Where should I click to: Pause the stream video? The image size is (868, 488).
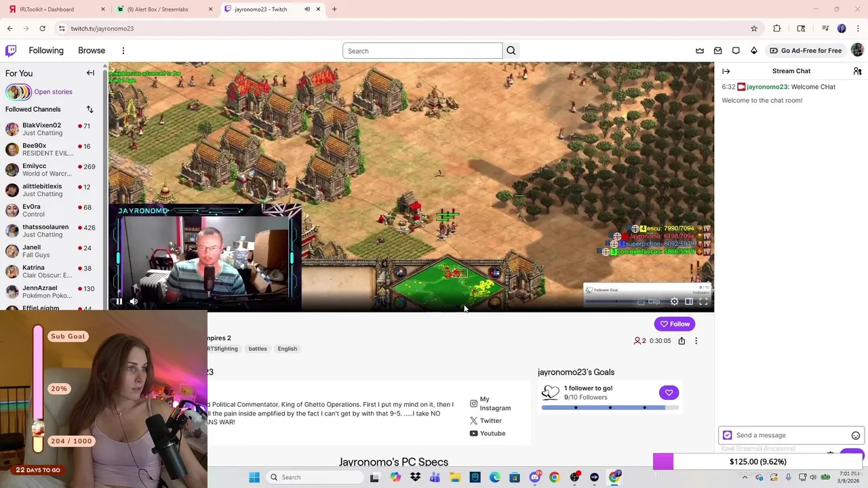(119, 302)
